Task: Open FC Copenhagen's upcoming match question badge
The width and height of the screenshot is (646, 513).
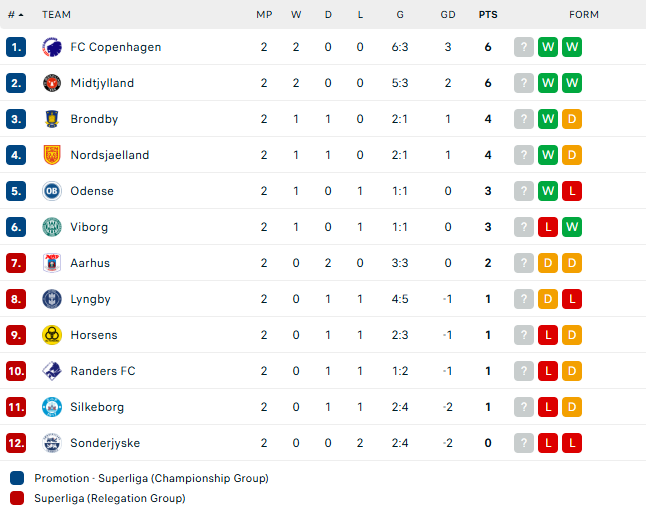Action: [x=524, y=47]
